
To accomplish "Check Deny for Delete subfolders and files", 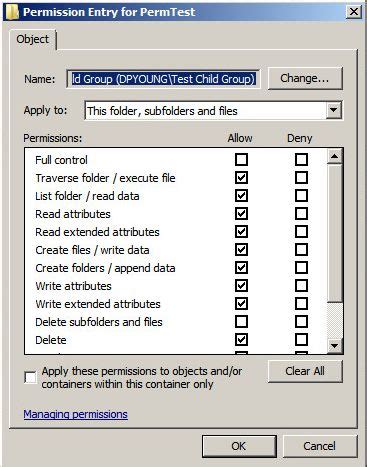I will [301, 322].
